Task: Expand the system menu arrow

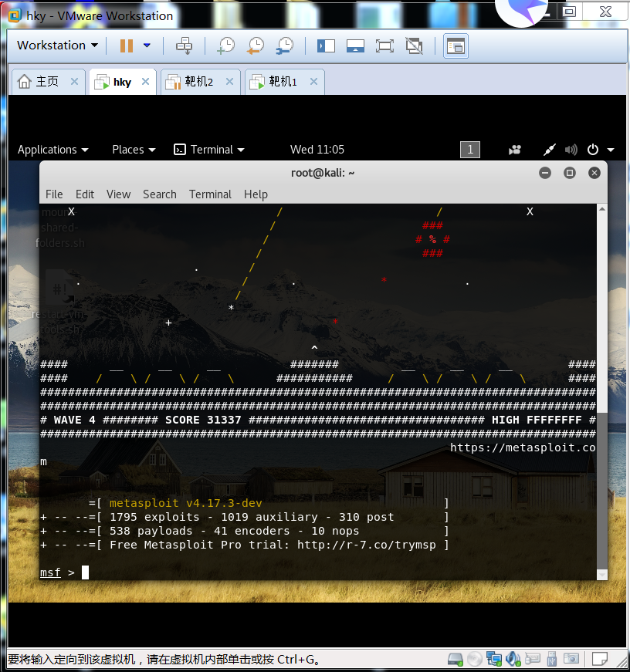Action: 611,150
